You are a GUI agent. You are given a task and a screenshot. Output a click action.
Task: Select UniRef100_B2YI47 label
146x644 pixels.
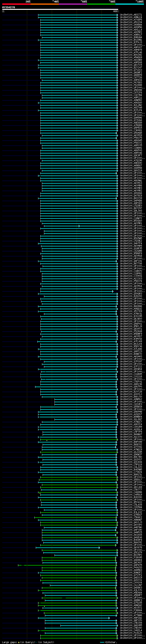point(131,67)
